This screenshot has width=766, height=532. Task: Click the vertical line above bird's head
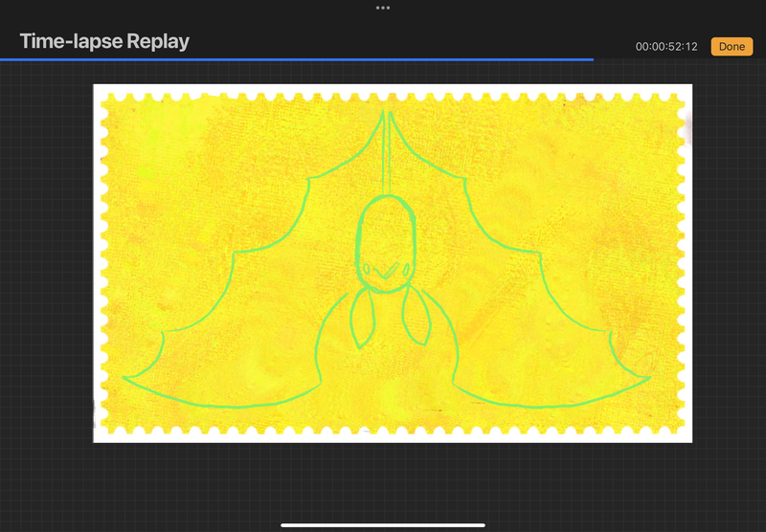pos(385,163)
